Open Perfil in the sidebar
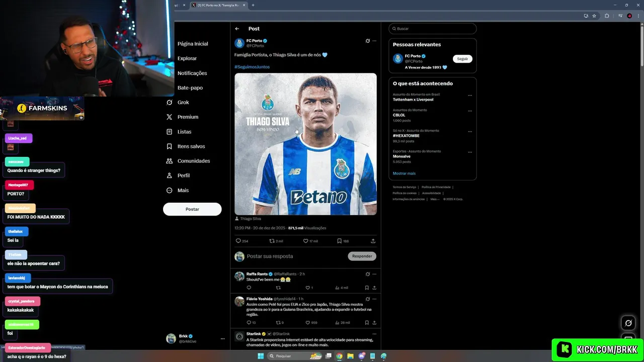The image size is (644, 362). pyautogui.click(x=184, y=175)
